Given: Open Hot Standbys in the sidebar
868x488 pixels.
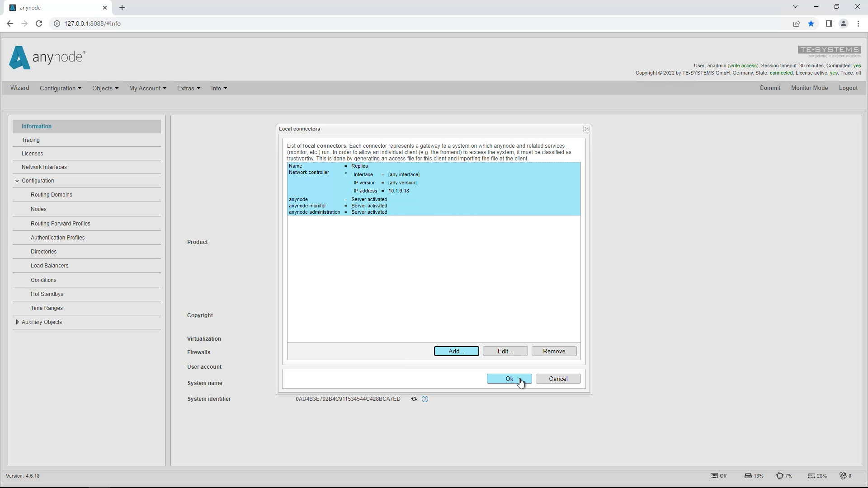Looking at the screenshot, I should click(x=87, y=294).
